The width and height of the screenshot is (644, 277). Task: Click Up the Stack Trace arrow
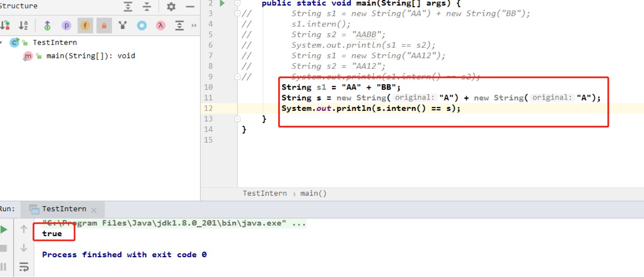tap(24, 229)
